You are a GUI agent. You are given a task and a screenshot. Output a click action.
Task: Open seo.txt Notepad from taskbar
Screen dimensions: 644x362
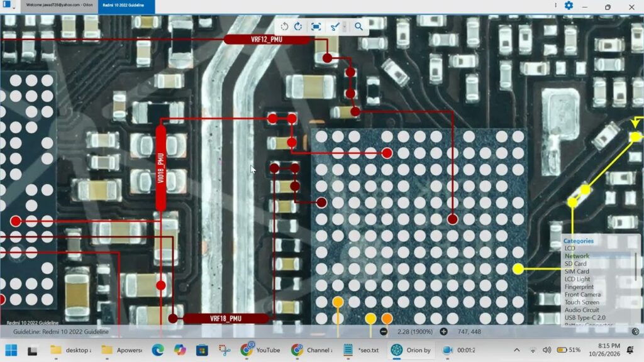pyautogui.click(x=360, y=350)
